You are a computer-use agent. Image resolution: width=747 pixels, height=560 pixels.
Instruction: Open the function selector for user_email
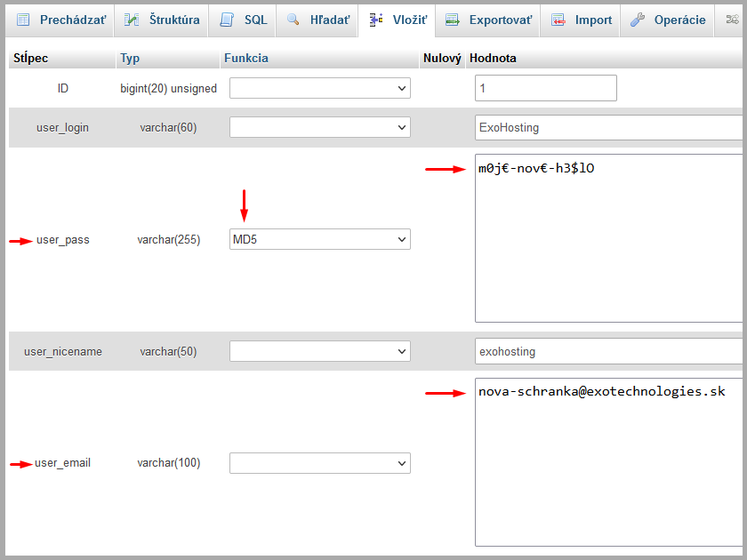click(x=320, y=463)
